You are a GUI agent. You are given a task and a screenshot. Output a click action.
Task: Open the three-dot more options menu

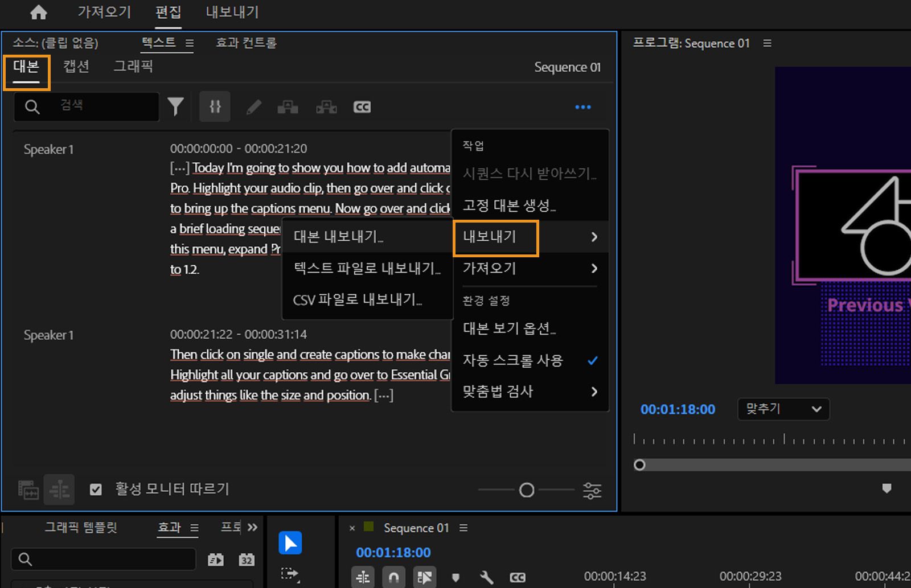click(582, 107)
